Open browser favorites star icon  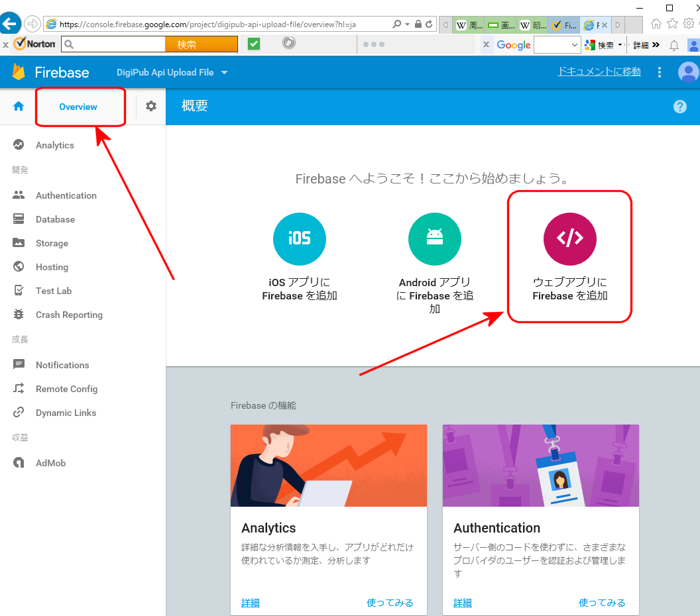[672, 24]
